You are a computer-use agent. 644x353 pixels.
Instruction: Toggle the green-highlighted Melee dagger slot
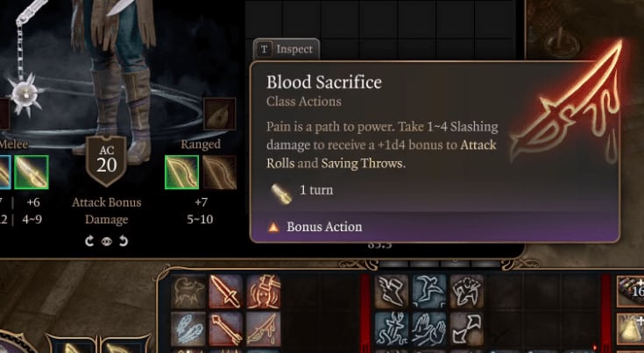click(32, 173)
